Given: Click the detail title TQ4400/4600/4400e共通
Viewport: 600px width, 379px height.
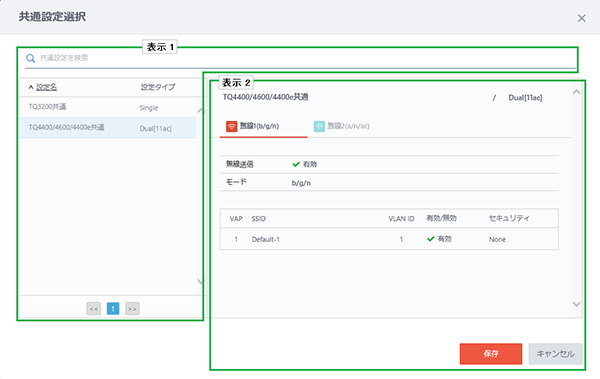Looking at the screenshot, I should point(266,97).
